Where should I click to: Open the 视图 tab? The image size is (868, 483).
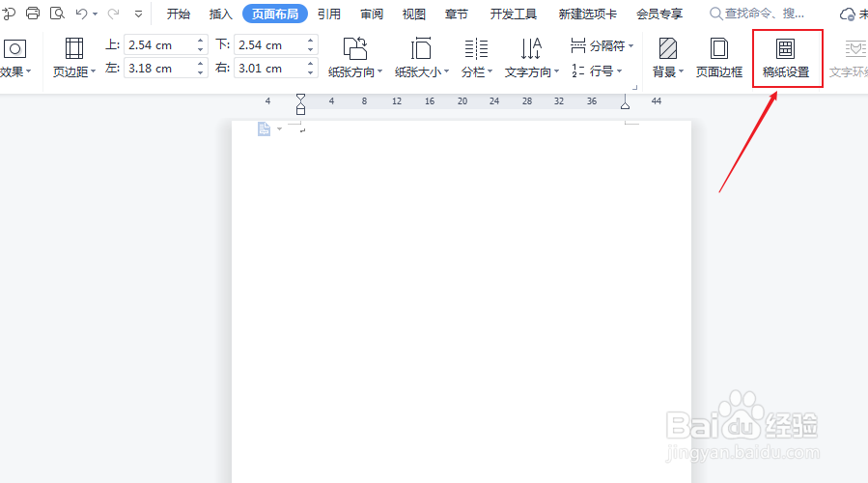click(x=413, y=14)
